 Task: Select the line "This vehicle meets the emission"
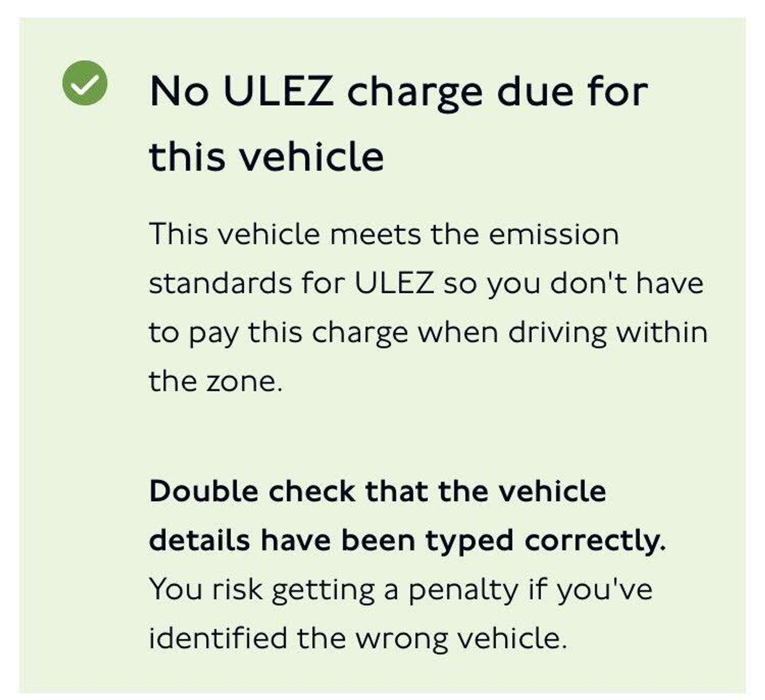pyautogui.click(x=384, y=234)
